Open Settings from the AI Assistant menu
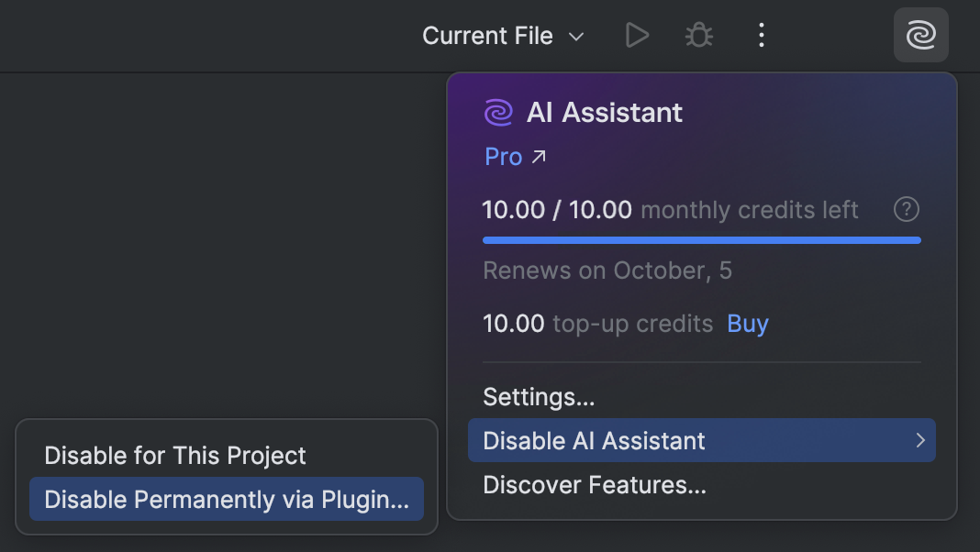 click(539, 398)
